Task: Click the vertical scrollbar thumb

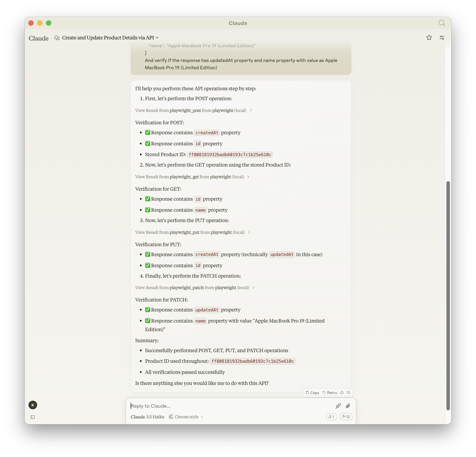Action: click(448, 295)
